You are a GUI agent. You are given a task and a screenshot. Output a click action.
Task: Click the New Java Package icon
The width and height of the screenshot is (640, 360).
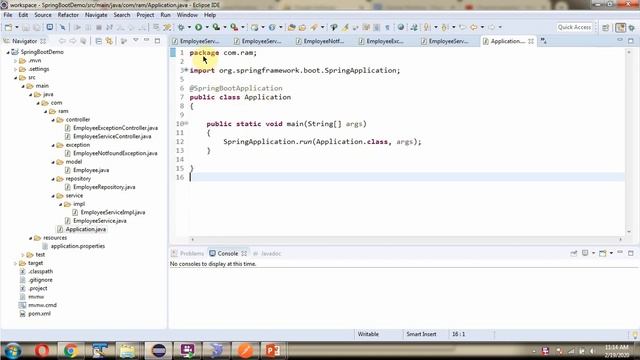(x=254, y=27)
